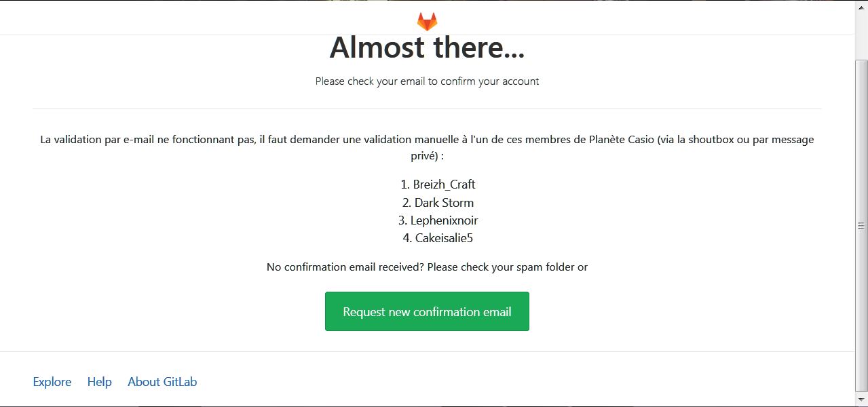Click the GitLab fox logo

(x=427, y=21)
